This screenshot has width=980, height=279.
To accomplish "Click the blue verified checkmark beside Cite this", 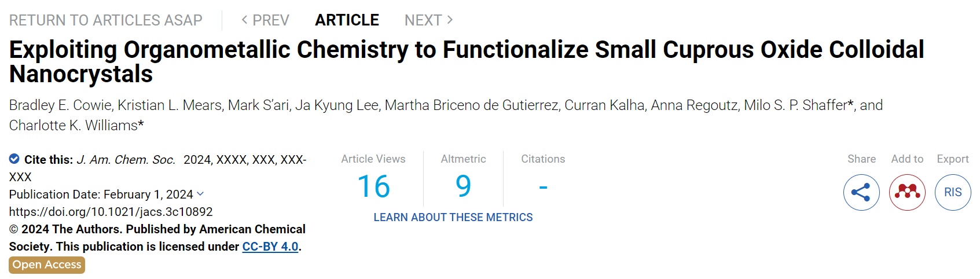I will coord(14,159).
